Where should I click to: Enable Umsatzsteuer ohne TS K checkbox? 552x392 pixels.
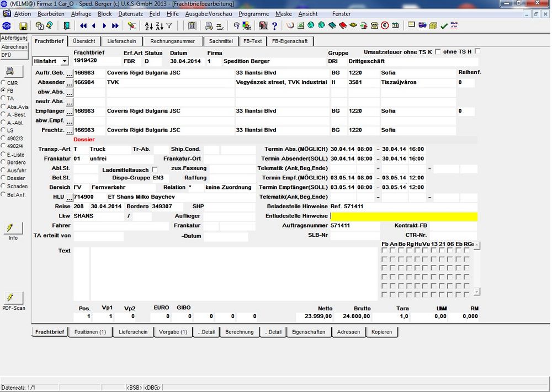click(438, 51)
